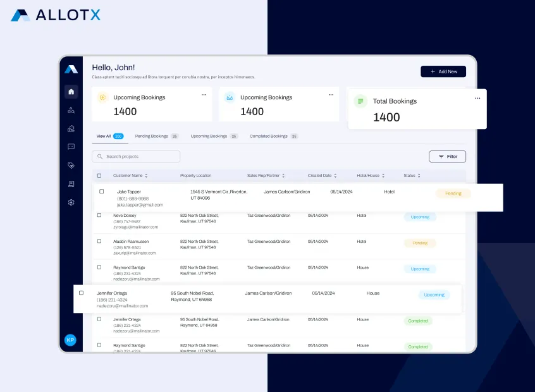Switch to Pending Bookings tab
Image resolution: width=535 pixels, height=392 pixels.
156,136
